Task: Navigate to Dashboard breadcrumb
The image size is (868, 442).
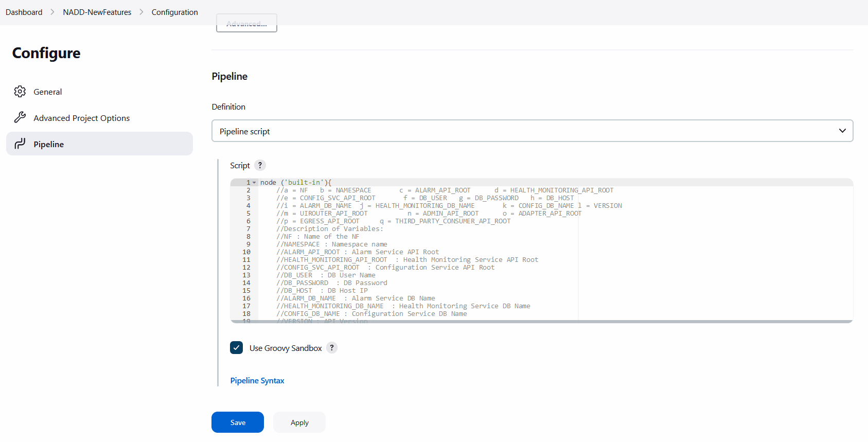Action: point(24,12)
